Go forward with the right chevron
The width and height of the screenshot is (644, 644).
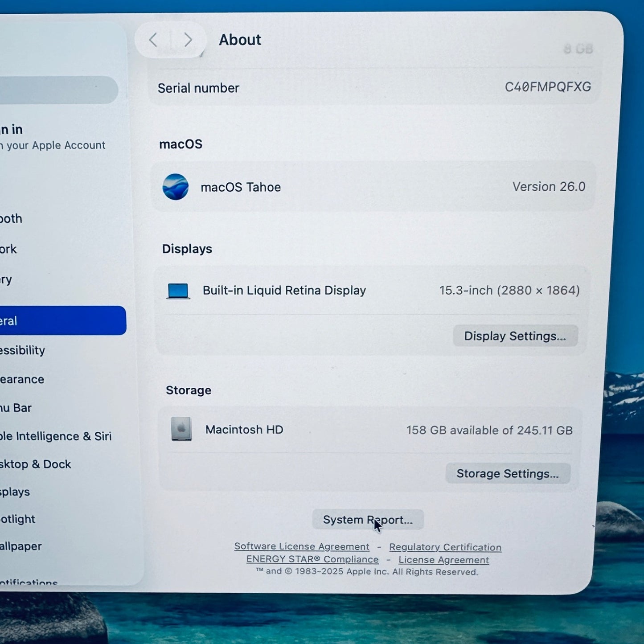tap(188, 40)
